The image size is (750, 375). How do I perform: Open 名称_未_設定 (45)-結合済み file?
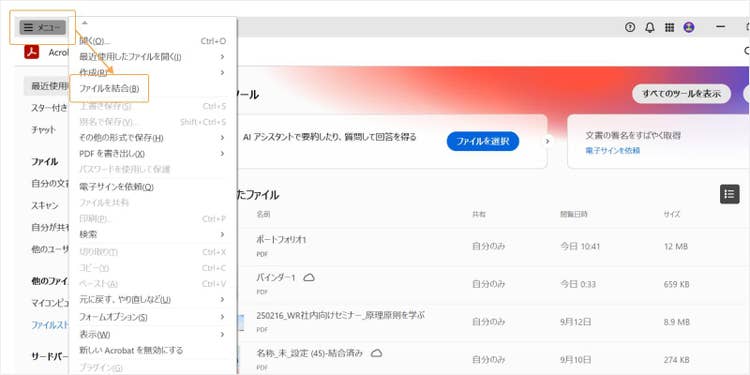[x=309, y=353]
